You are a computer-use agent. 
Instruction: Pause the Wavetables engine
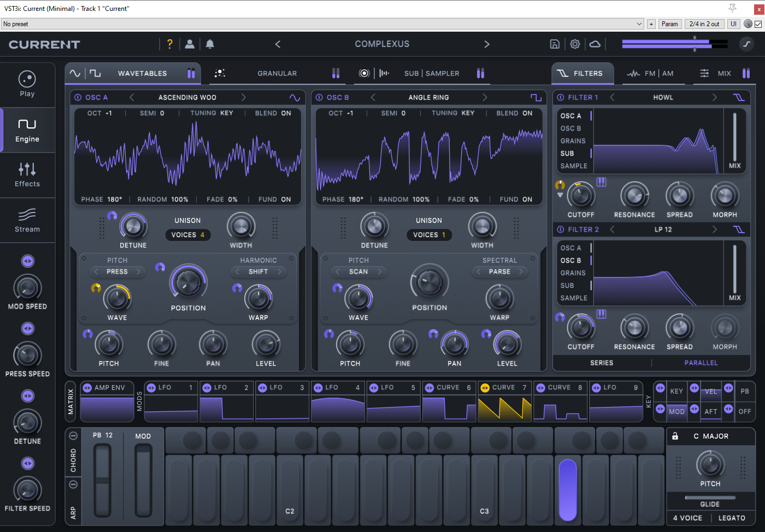(x=191, y=73)
